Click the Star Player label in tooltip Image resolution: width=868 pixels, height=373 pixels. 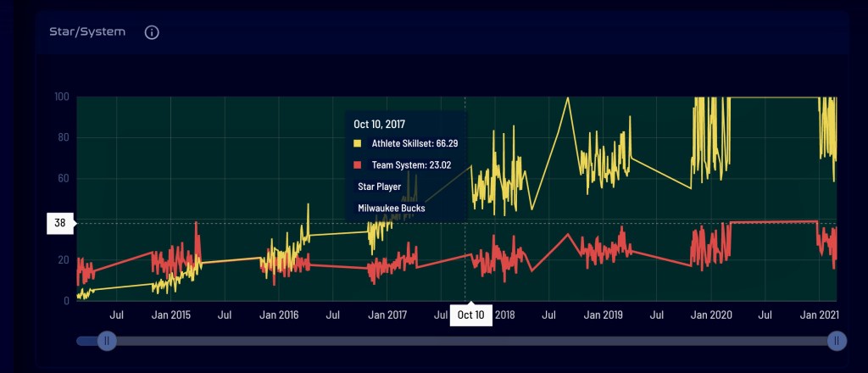[x=379, y=186]
